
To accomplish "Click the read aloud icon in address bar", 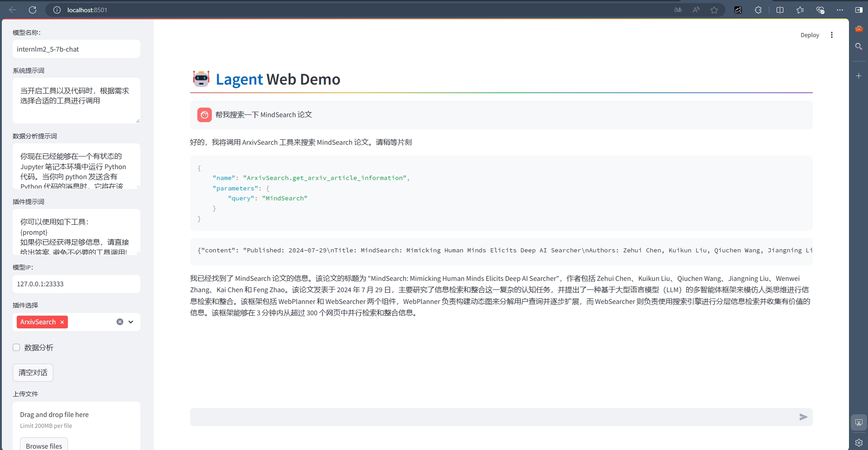I will (x=696, y=9).
